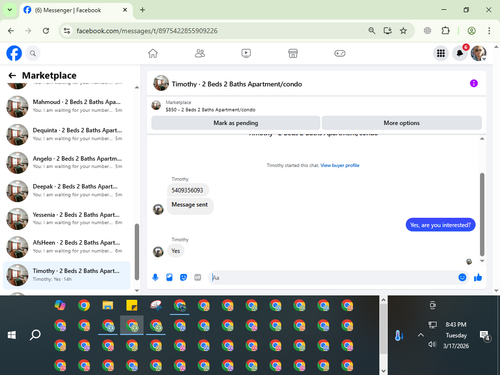Open the Facebook logo home link
The height and width of the screenshot is (375, 500).
point(14,53)
